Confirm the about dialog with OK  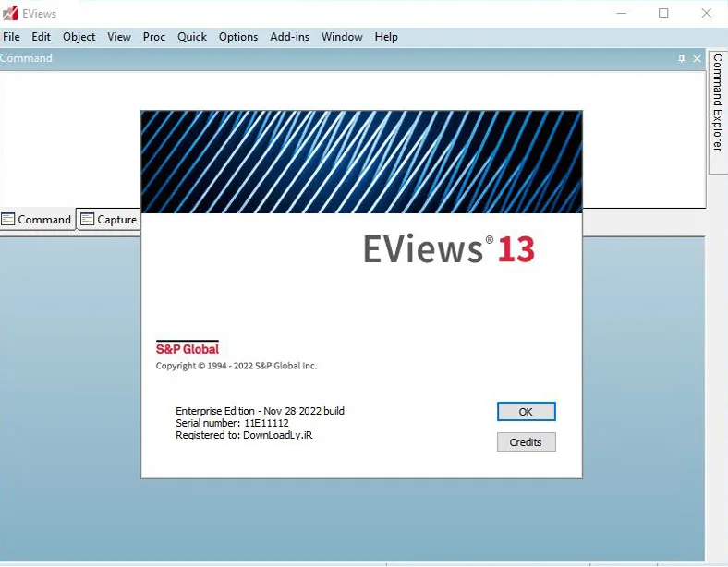(526, 412)
